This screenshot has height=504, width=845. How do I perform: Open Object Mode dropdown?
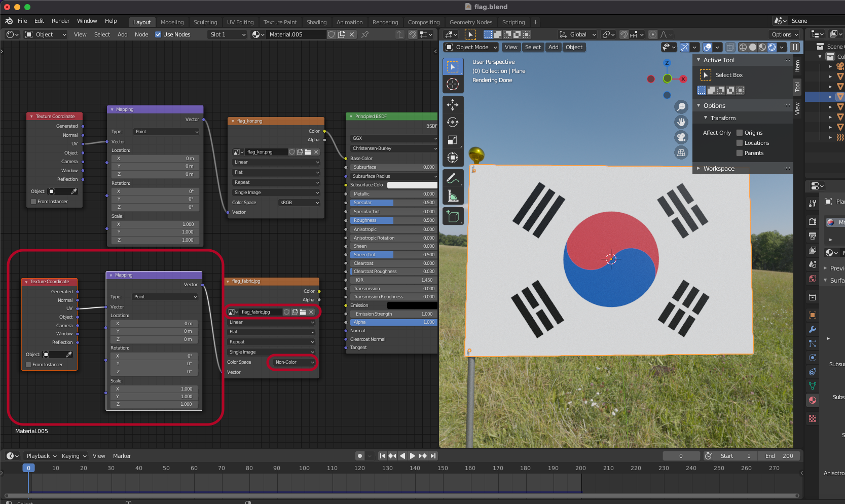(x=471, y=47)
